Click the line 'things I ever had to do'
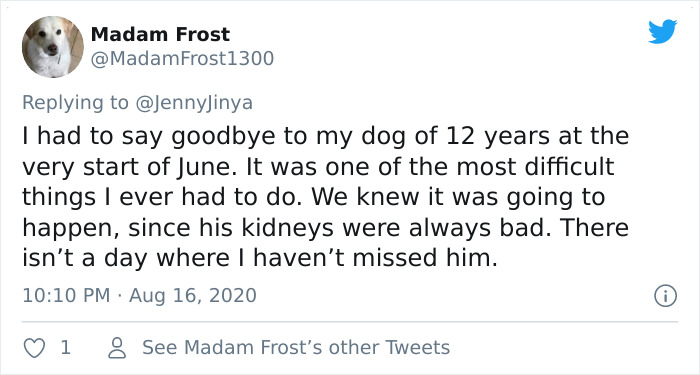The image size is (700, 375). 313,198
